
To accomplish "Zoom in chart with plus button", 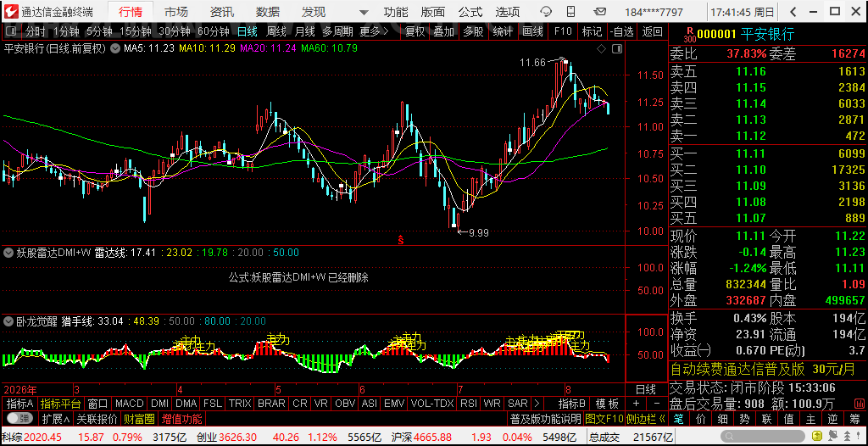I will coord(636,404).
